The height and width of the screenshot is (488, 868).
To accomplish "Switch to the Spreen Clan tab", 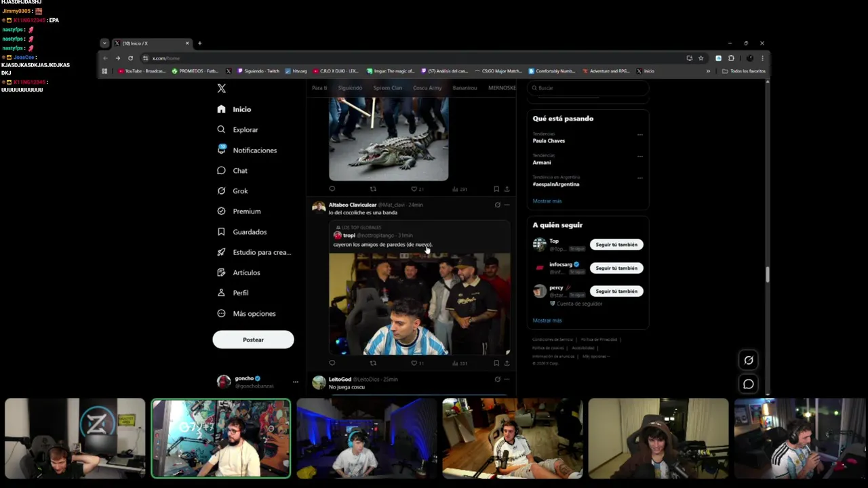I will (387, 88).
